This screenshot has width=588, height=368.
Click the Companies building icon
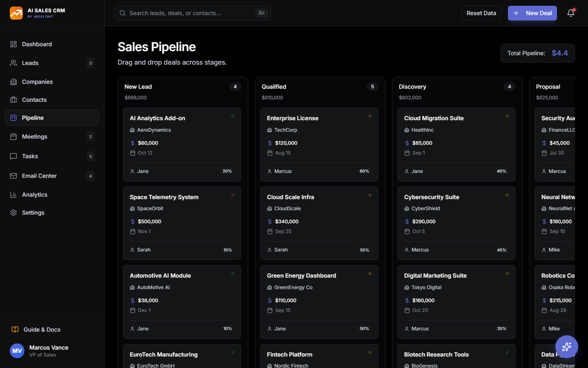click(x=13, y=82)
